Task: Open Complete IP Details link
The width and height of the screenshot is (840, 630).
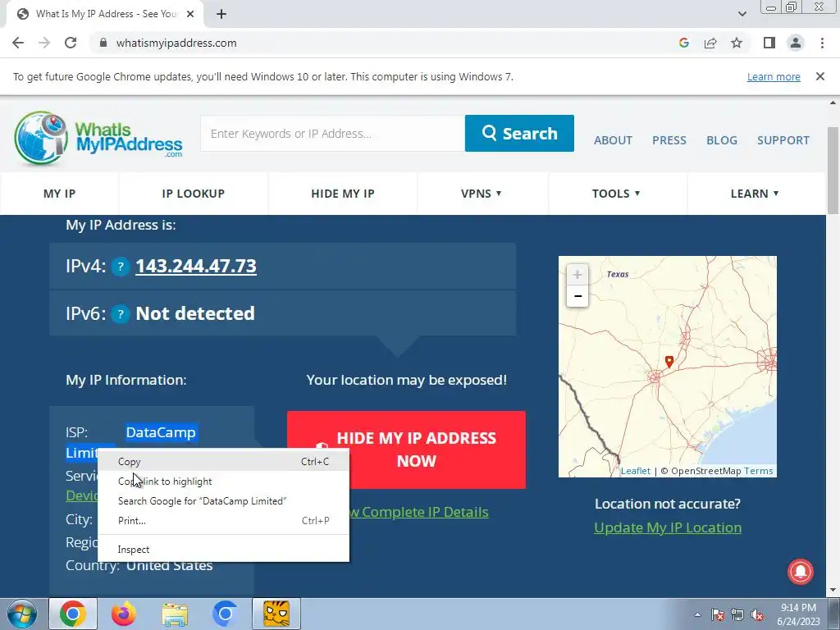Action: click(x=419, y=512)
